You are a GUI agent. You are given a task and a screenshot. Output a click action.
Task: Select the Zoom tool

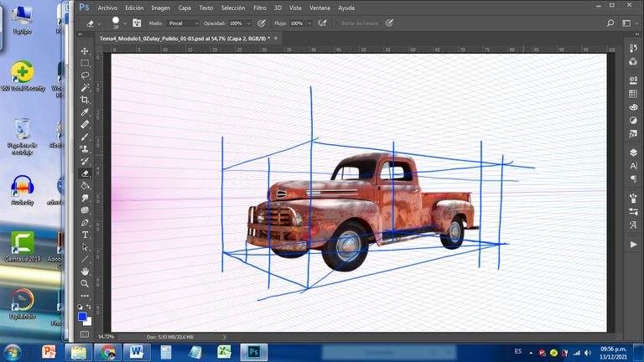click(85, 284)
